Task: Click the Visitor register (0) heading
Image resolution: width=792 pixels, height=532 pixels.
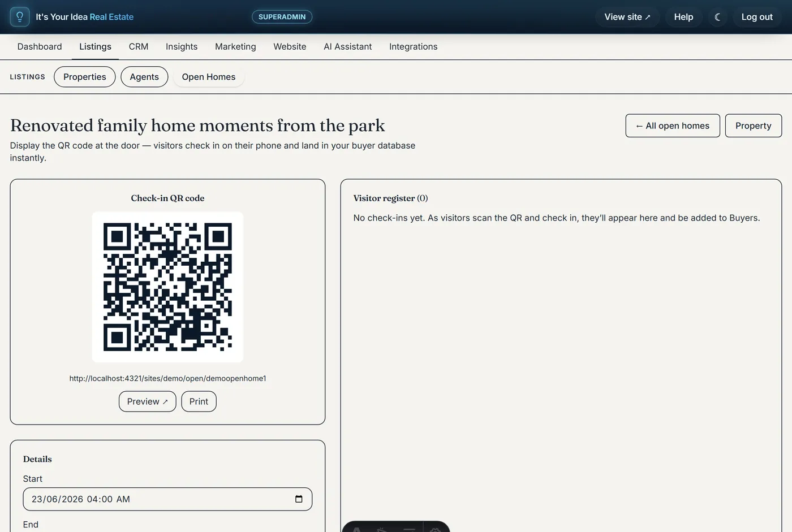Action: coord(390,198)
